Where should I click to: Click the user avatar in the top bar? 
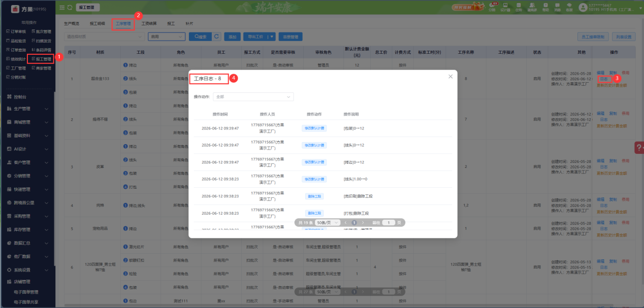(x=583, y=7)
